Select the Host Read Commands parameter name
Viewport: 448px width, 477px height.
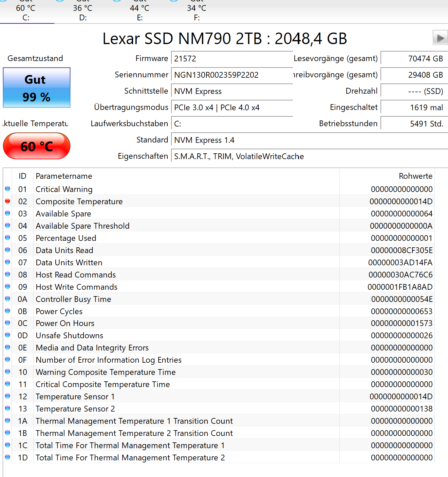(x=76, y=275)
